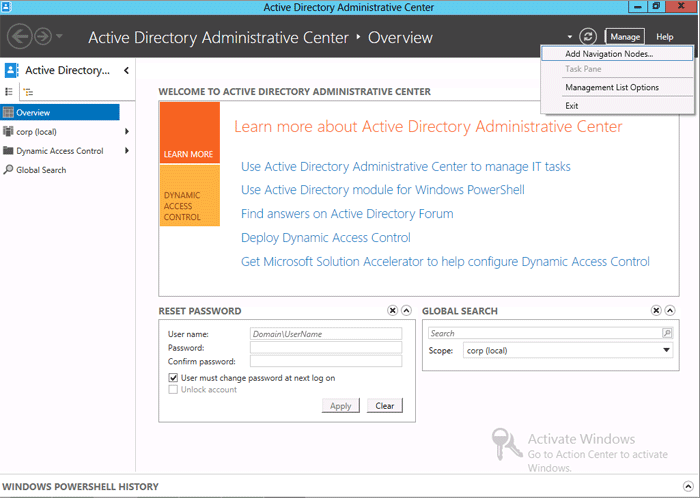
Task: Switch navigation pane to tree view
Action: click(x=27, y=91)
